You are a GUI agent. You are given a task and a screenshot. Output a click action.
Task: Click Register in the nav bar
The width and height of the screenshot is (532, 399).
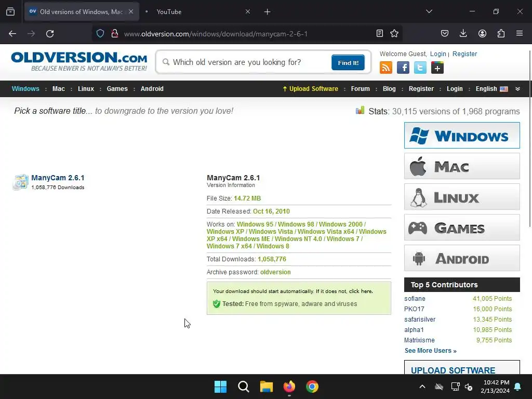(x=421, y=88)
